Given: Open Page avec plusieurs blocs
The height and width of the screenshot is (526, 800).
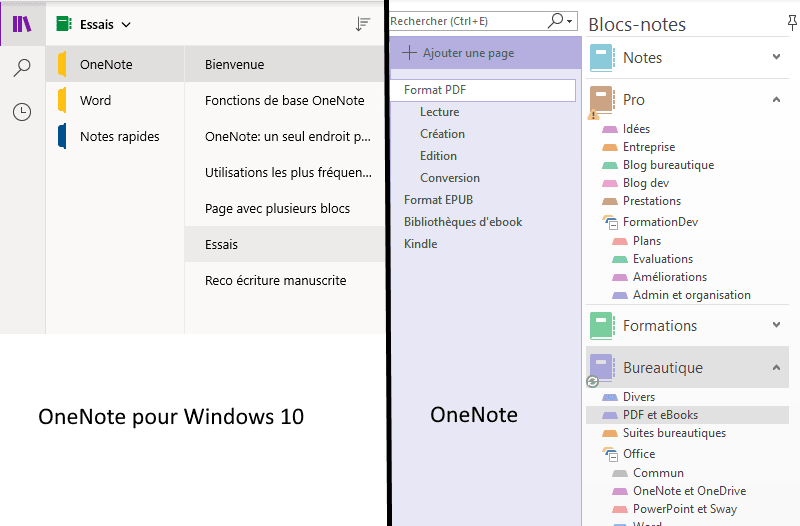Looking at the screenshot, I should click(285, 208).
